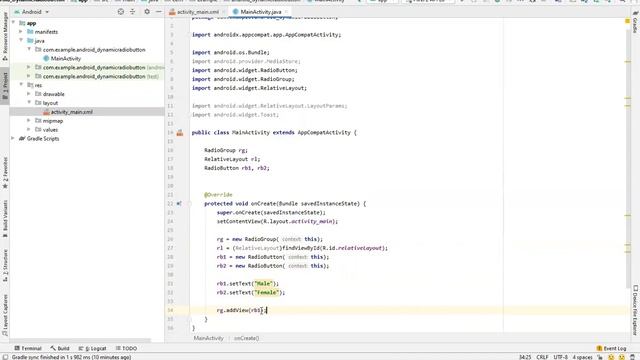Screen dimensions: 640x360
Task: Collapse the app module node
Action: tap(13, 23)
